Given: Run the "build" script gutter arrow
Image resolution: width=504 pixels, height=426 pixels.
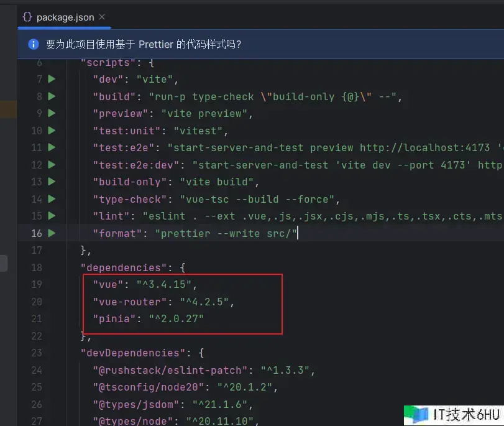Looking at the screenshot, I should point(52,96).
